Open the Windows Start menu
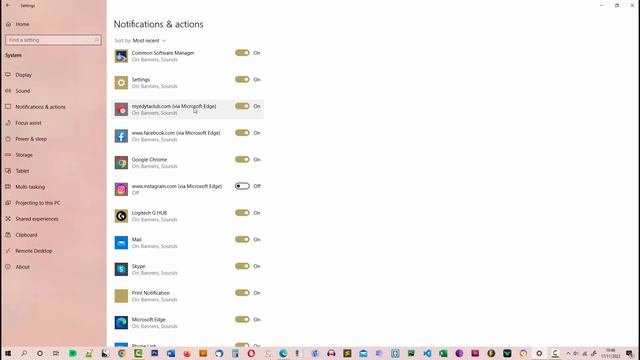 pyautogui.click(x=8, y=353)
